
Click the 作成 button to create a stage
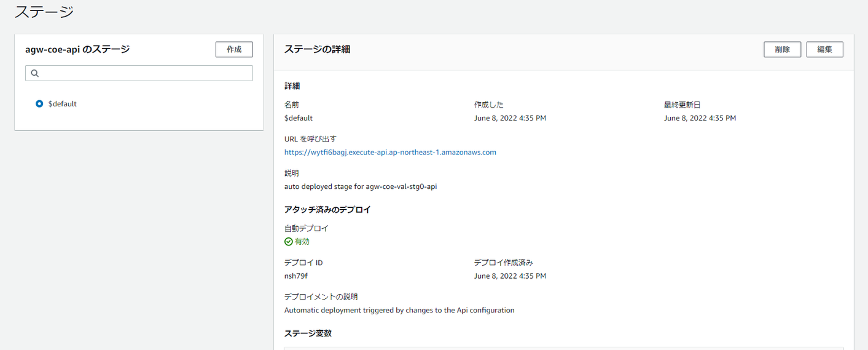[x=234, y=49]
